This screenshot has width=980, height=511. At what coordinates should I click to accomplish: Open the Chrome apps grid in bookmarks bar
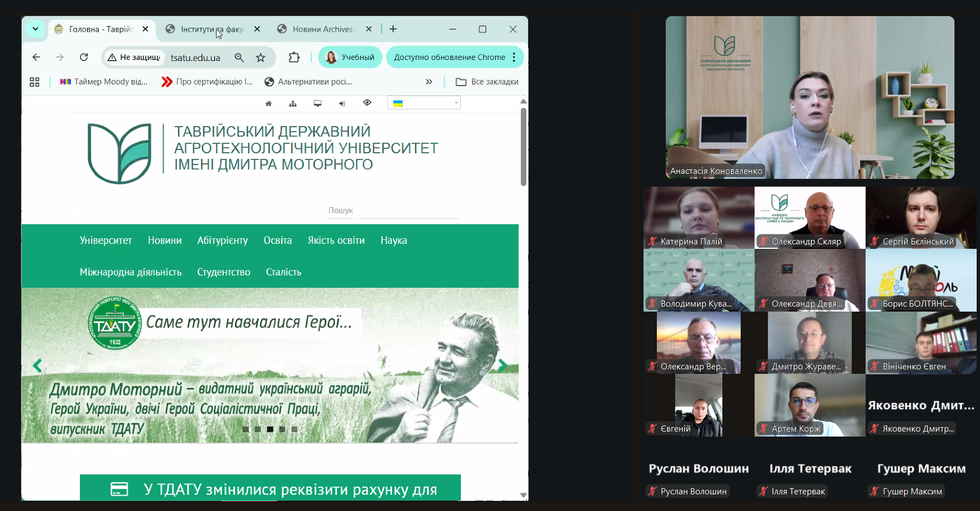tap(34, 82)
